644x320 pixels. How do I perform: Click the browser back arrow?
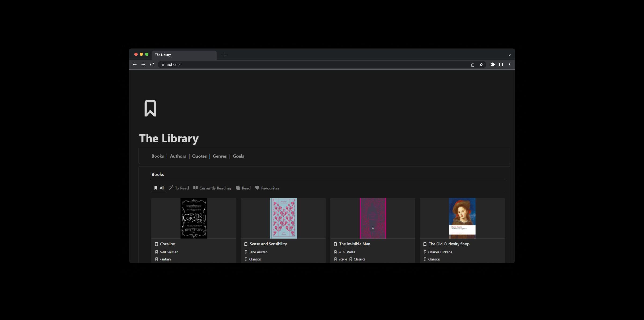(135, 64)
